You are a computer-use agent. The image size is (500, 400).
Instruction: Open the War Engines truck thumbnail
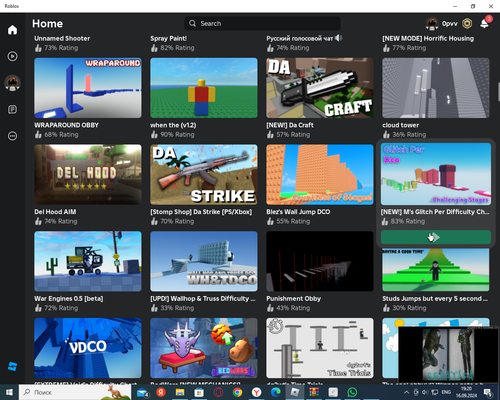pyautogui.click(x=88, y=261)
